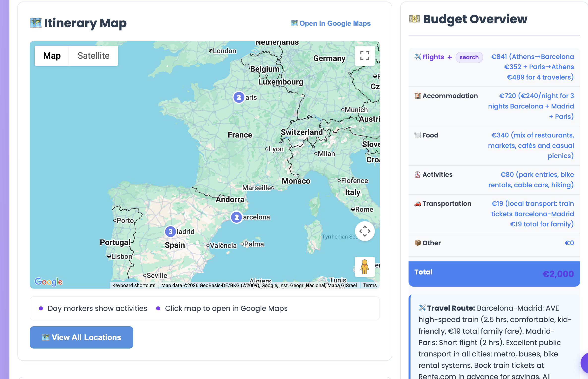The width and height of the screenshot is (588, 379).
Task: Click the €80 activities budget text
Action: click(531, 180)
